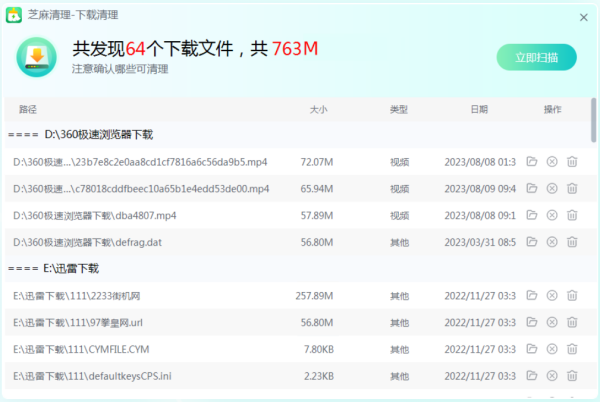Open folder location of defrag.dat
The image size is (600, 402).
532,242
